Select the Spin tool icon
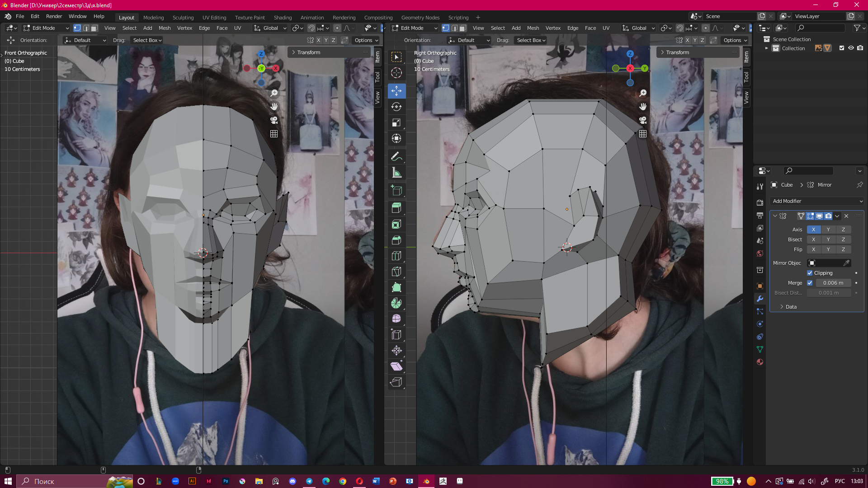 tap(396, 303)
